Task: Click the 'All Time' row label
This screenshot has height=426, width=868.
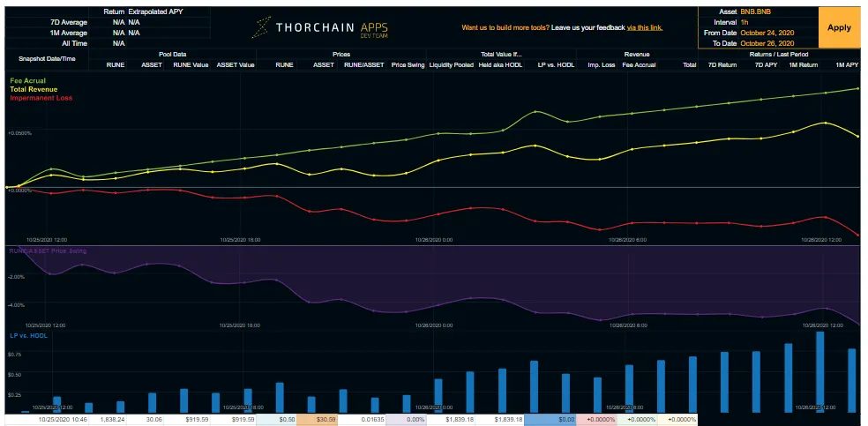Action: point(74,43)
